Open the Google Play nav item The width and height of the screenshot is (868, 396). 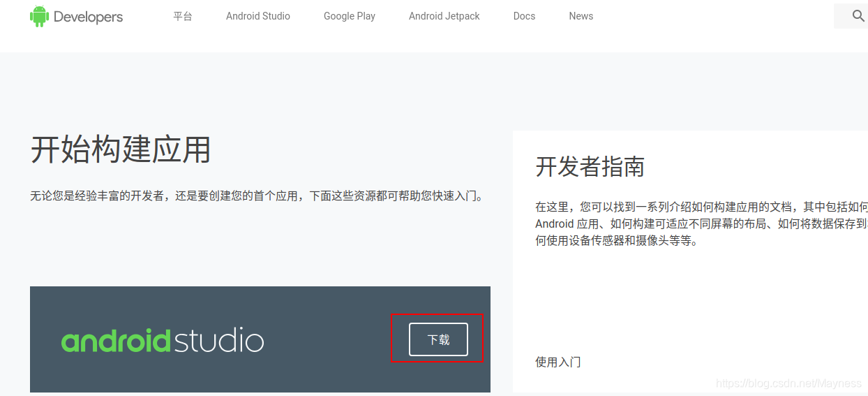[x=350, y=16]
